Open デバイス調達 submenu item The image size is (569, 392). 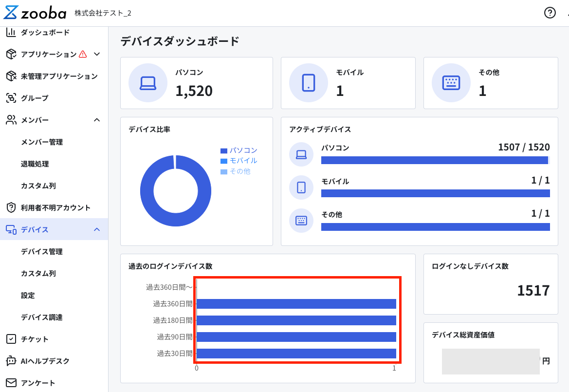click(x=42, y=317)
